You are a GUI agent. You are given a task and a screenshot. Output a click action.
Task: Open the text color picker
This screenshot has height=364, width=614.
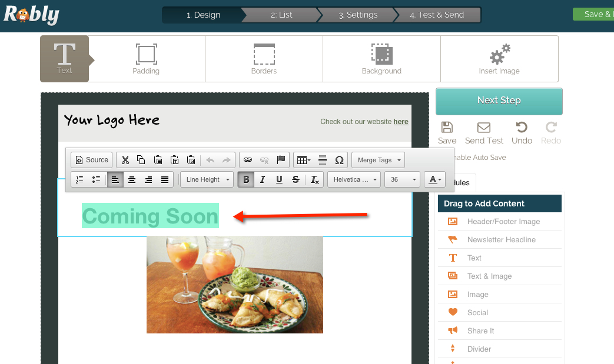click(434, 180)
